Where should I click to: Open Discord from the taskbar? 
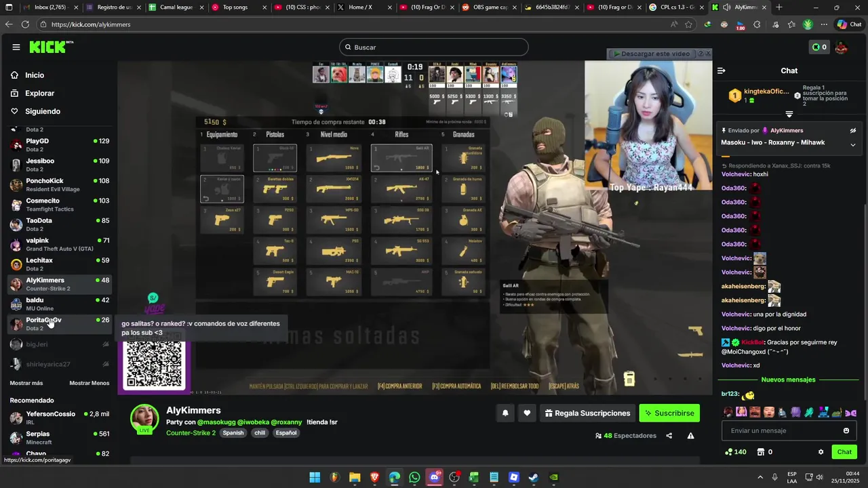435,477
